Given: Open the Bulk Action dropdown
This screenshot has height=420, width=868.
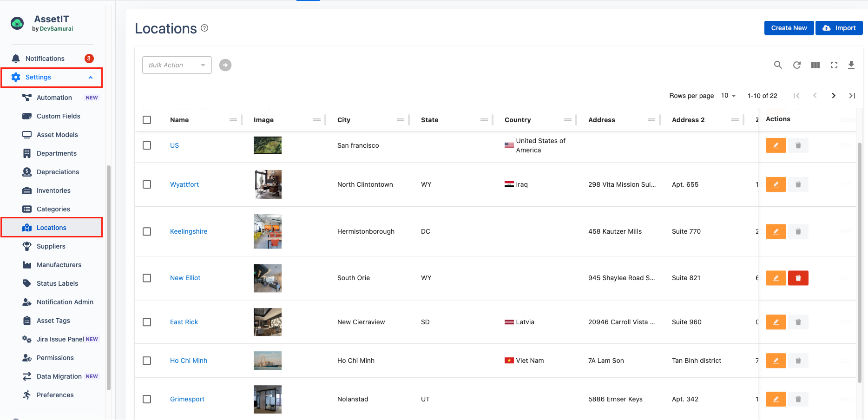Looking at the screenshot, I should [177, 65].
